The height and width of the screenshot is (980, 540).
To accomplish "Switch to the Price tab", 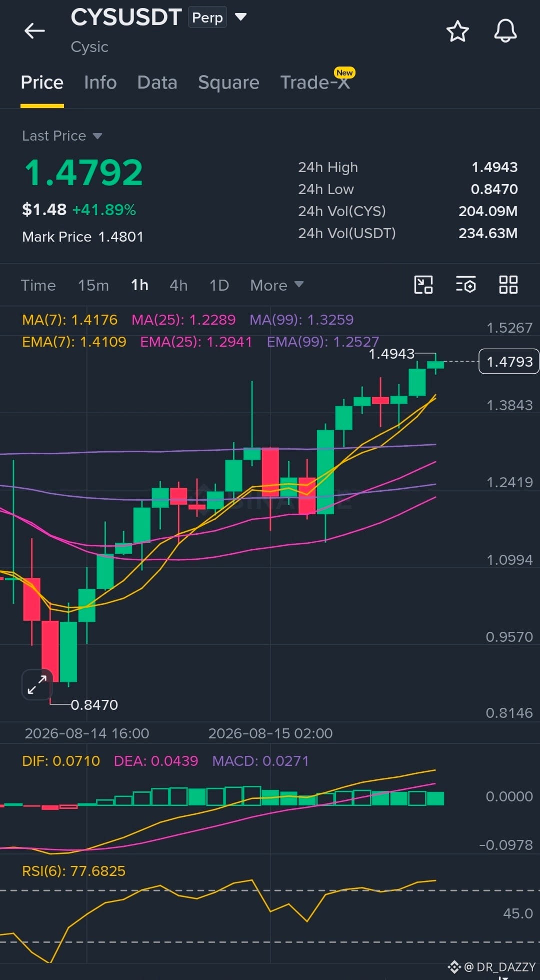I will click(42, 83).
